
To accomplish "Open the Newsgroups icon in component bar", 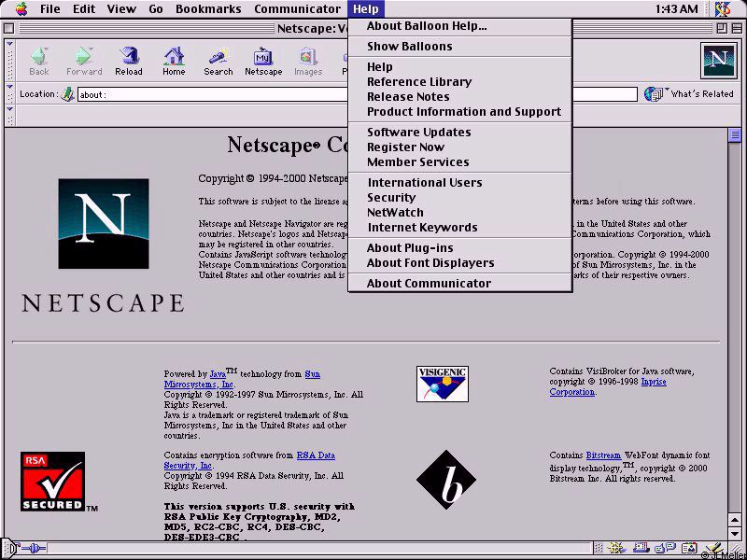I will pyautogui.click(x=665, y=548).
